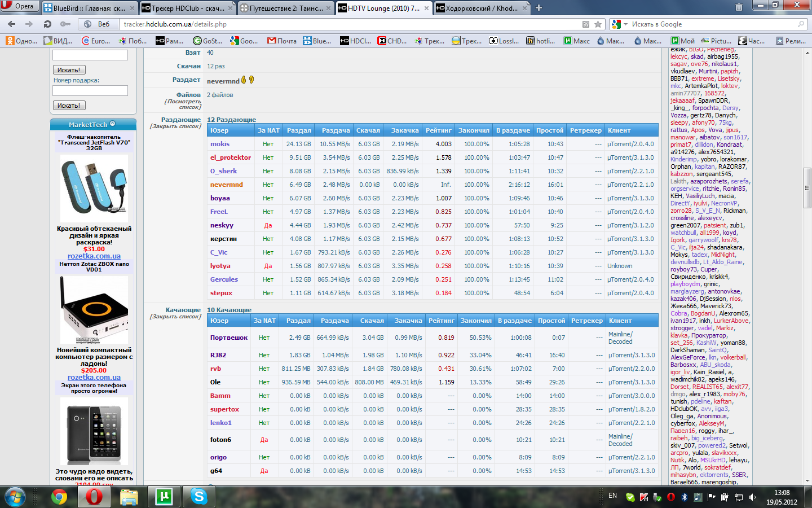Open the Посмотреть список files link

[x=183, y=104]
